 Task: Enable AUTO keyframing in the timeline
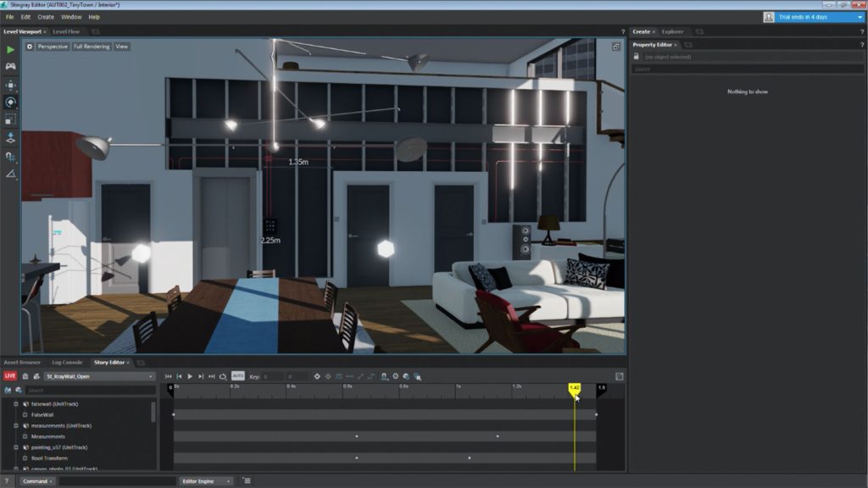(x=238, y=376)
